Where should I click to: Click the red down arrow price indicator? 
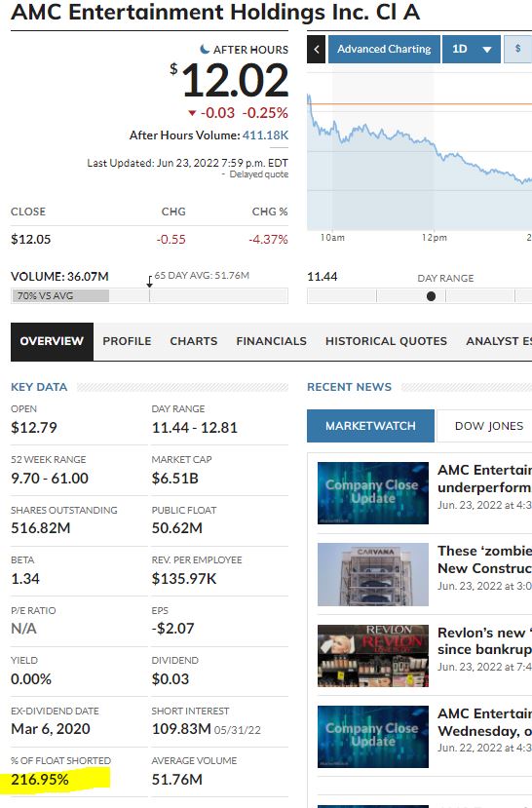[x=192, y=113]
